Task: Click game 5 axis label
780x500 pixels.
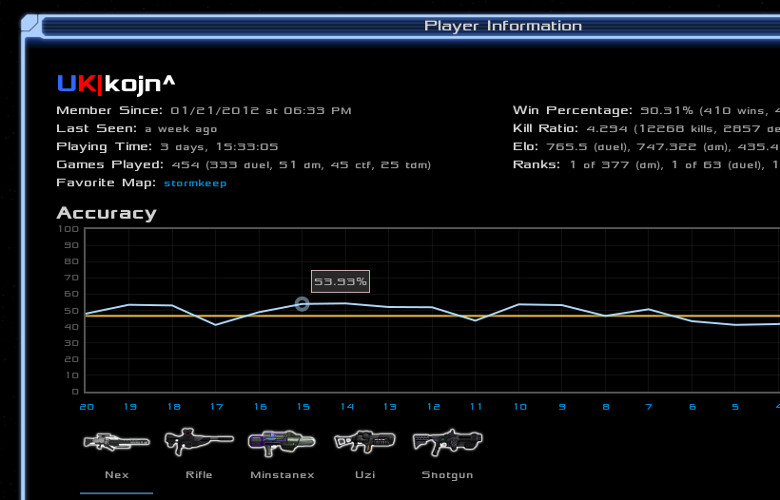Action: tap(735, 407)
